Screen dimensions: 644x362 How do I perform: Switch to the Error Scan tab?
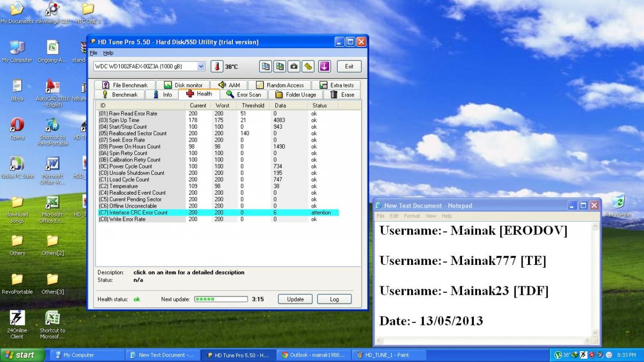click(x=244, y=94)
